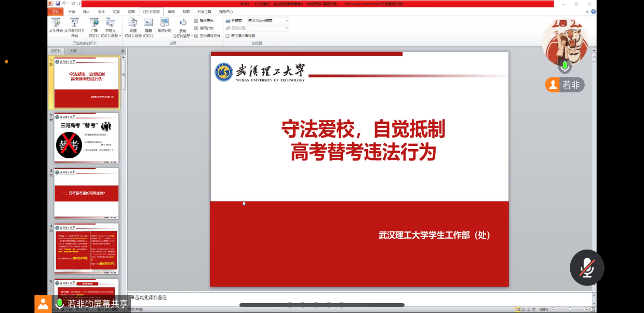The width and height of the screenshot is (644, 313).
Task: Switch to Insert tab (插入)
Action: (x=86, y=11)
